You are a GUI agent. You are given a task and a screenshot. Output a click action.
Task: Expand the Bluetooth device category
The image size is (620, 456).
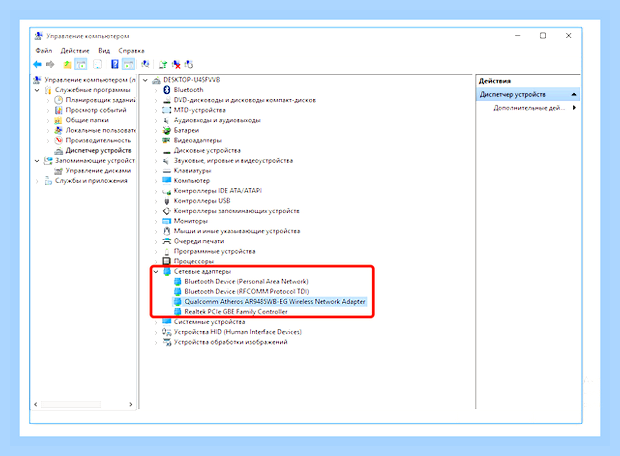[x=156, y=90]
